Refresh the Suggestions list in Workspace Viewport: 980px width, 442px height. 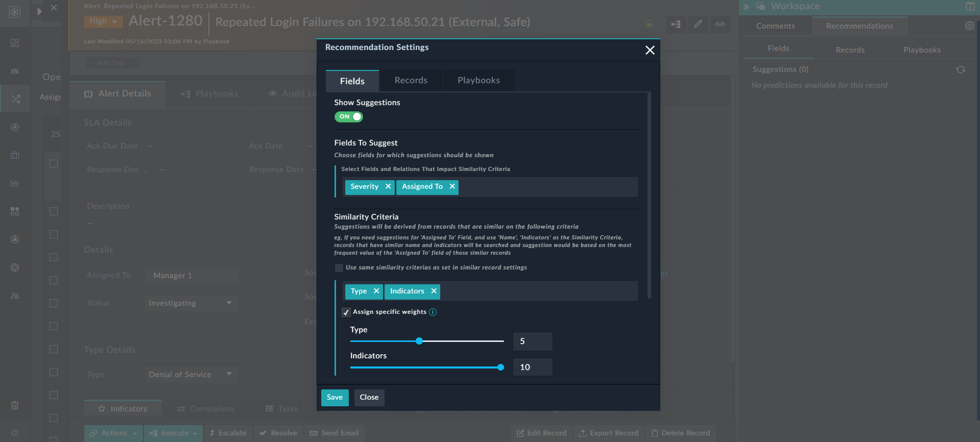[x=960, y=70]
